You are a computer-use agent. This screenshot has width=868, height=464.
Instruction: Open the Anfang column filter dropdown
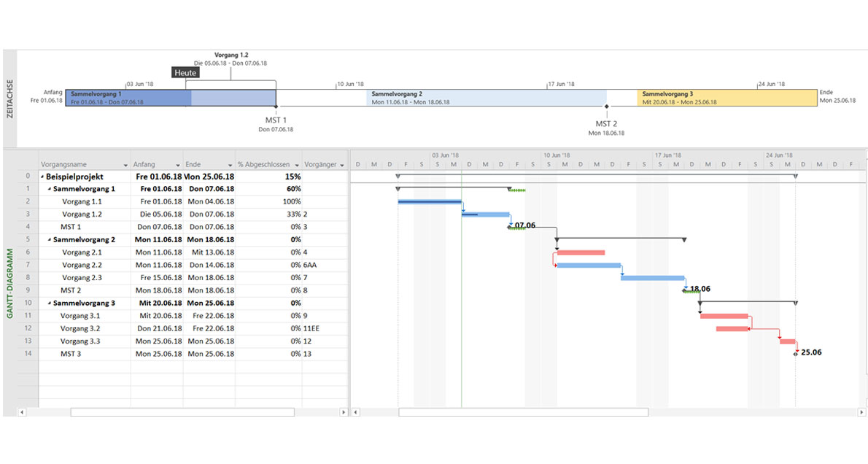click(x=177, y=164)
